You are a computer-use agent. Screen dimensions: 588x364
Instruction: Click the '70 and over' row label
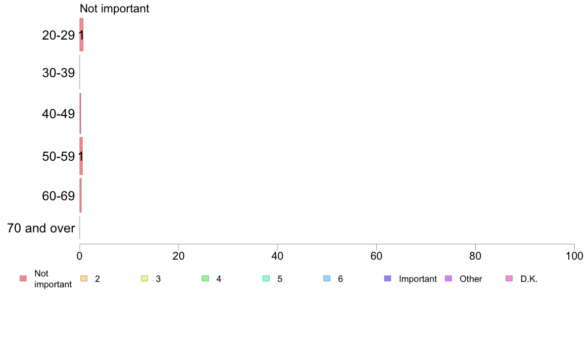[41, 228]
